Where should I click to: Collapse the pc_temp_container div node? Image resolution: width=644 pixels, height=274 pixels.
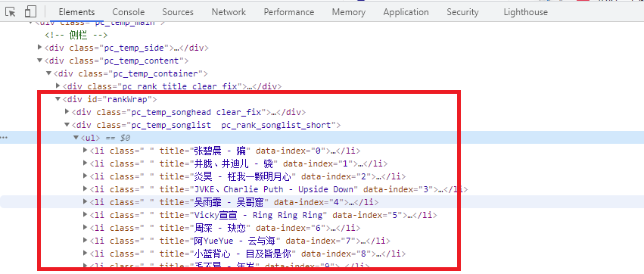pyautogui.click(x=49, y=73)
